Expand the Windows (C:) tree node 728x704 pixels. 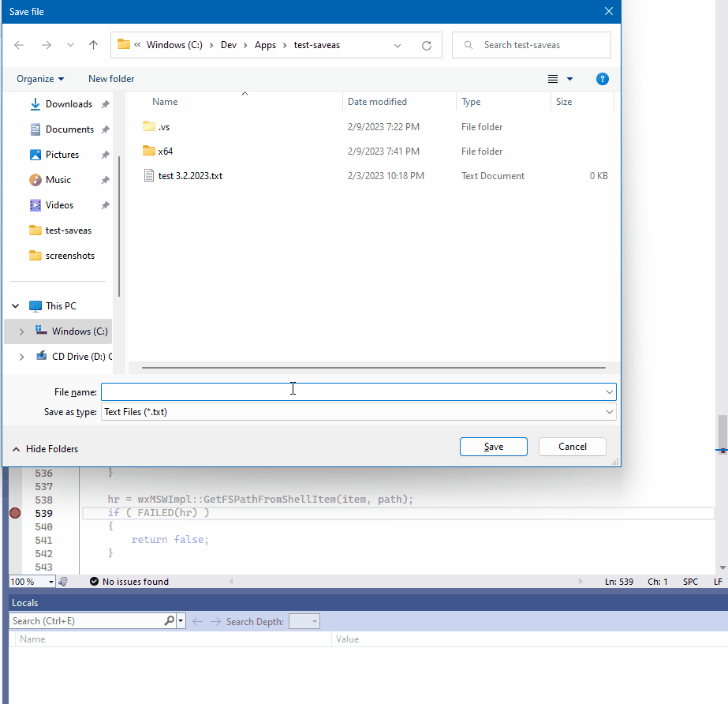[x=21, y=331]
